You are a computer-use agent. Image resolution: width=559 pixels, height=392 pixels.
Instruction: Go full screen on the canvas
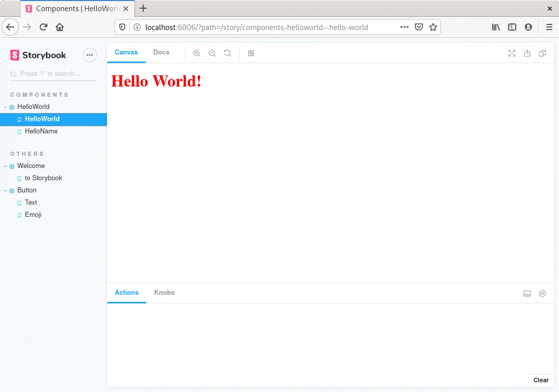(512, 53)
